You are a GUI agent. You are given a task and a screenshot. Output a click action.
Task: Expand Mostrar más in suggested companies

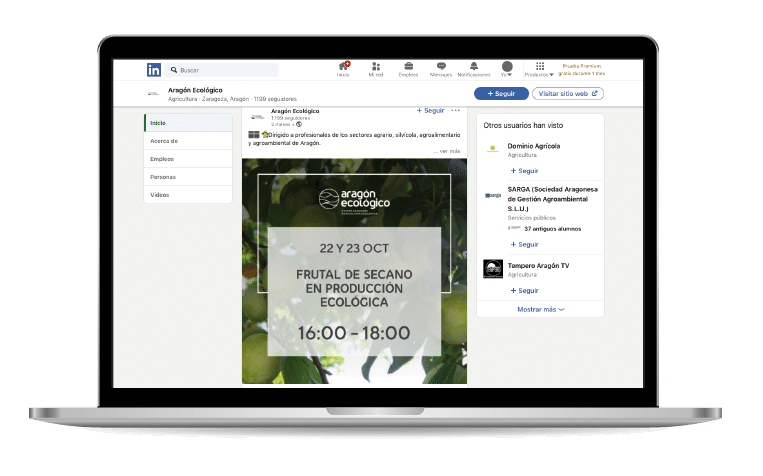coord(540,310)
